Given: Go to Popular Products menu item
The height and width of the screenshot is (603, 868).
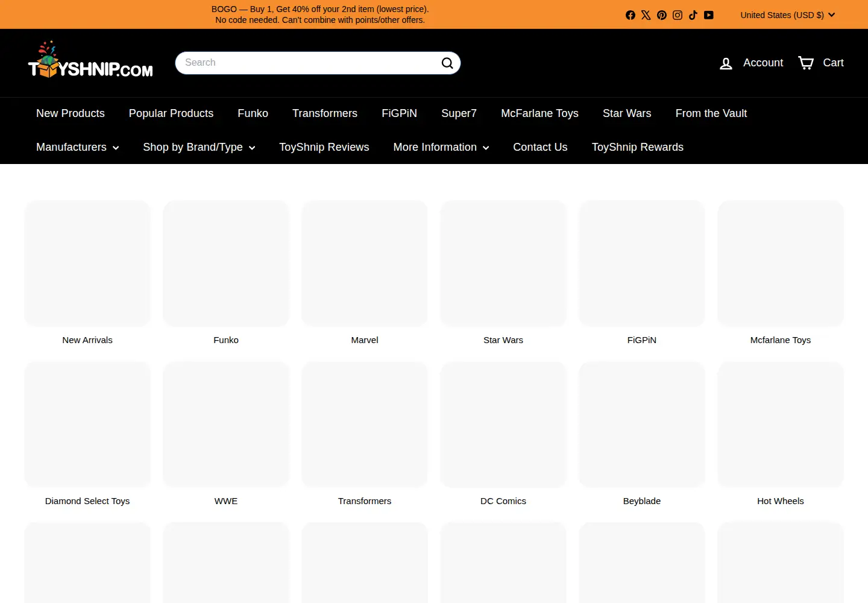Looking at the screenshot, I should 171,113.
